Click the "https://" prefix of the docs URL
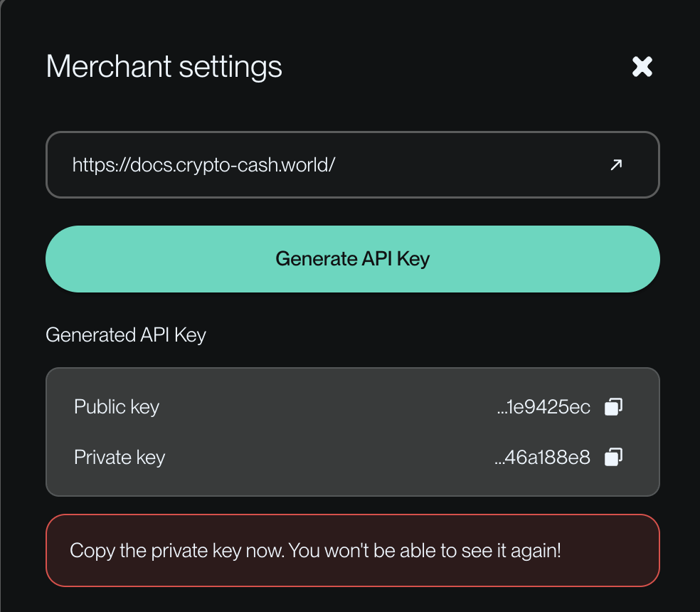Viewport: 700px width, 612px height. (x=98, y=165)
